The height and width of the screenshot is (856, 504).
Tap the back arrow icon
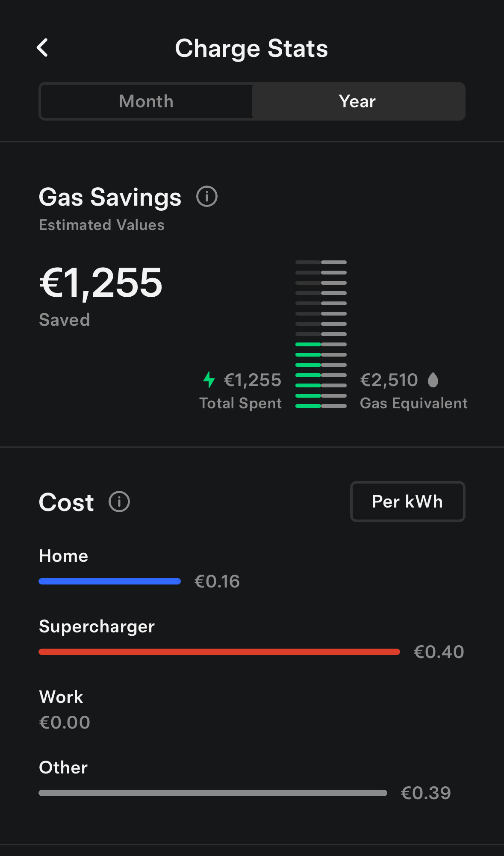[x=42, y=47]
